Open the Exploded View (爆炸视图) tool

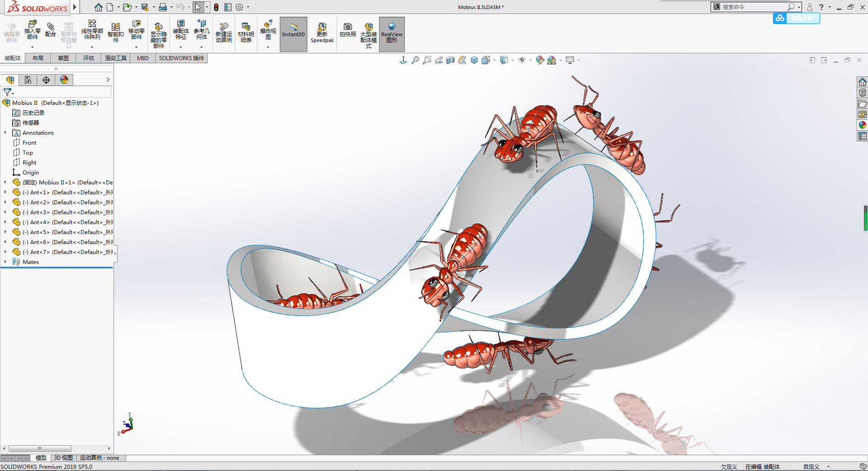point(268,30)
